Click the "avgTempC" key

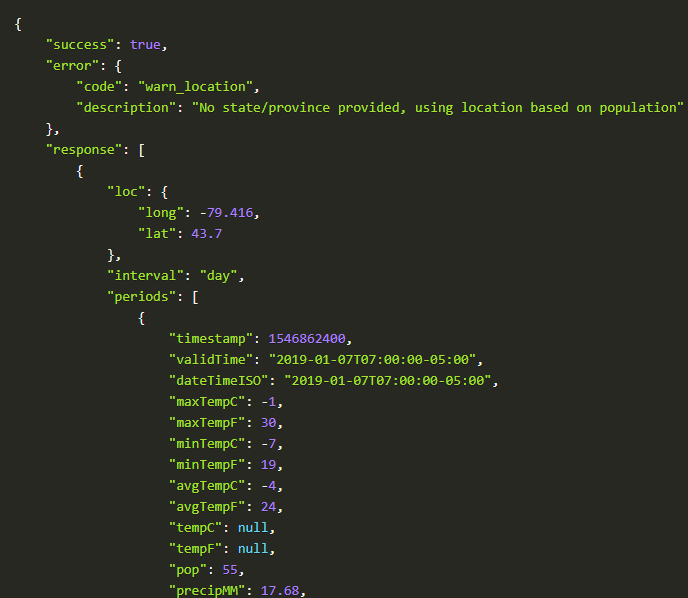(x=207, y=486)
